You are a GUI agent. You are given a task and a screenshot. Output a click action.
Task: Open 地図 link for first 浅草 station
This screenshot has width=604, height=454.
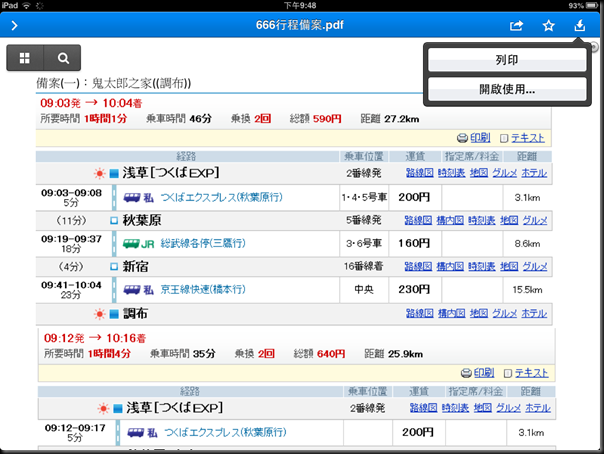coord(479,173)
